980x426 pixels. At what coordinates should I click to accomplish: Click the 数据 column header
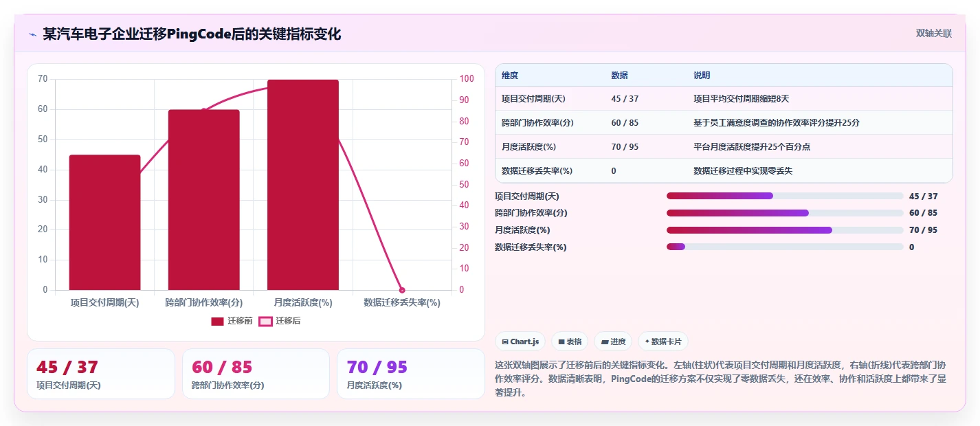coord(619,75)
